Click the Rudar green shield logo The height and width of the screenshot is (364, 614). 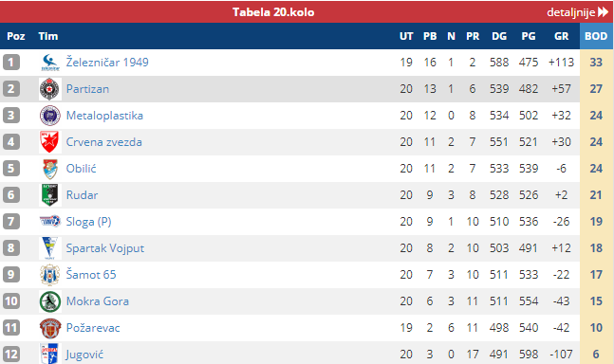click(x=50, y=195)
